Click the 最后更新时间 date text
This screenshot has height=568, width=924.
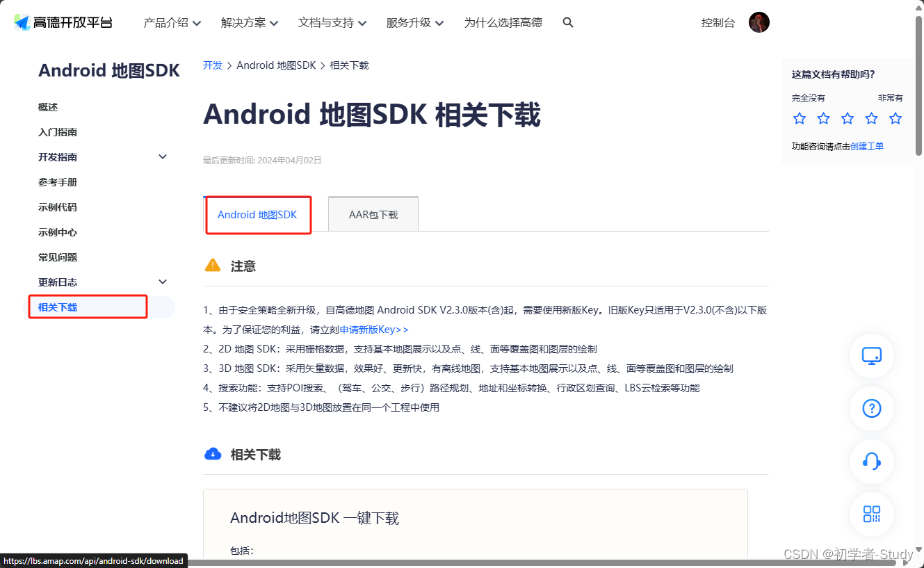click(x=262, y=160)
